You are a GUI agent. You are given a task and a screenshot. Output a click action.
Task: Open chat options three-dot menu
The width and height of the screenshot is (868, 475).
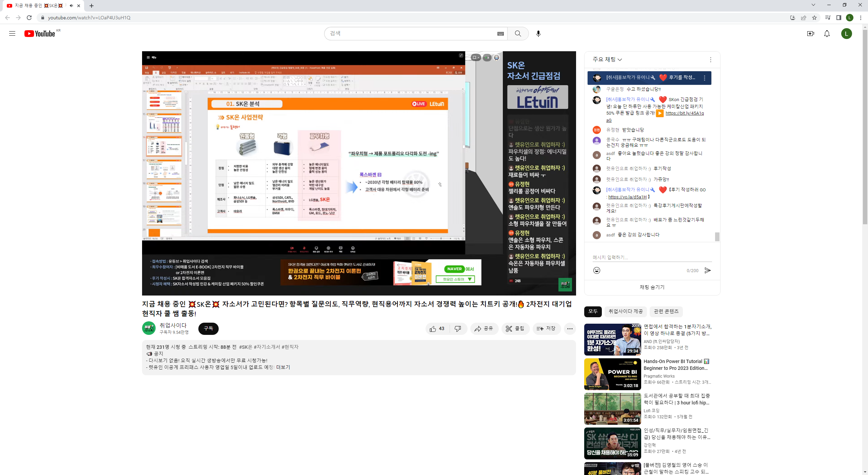710,60
